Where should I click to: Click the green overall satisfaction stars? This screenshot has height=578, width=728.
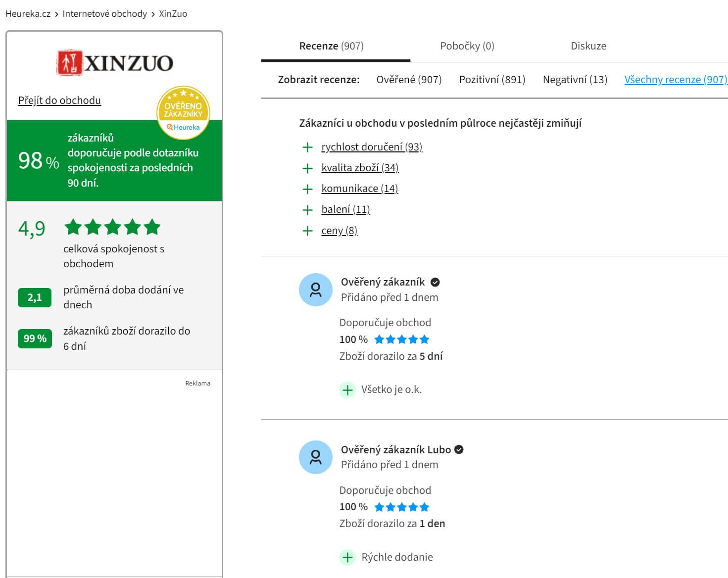click(113, 227)
